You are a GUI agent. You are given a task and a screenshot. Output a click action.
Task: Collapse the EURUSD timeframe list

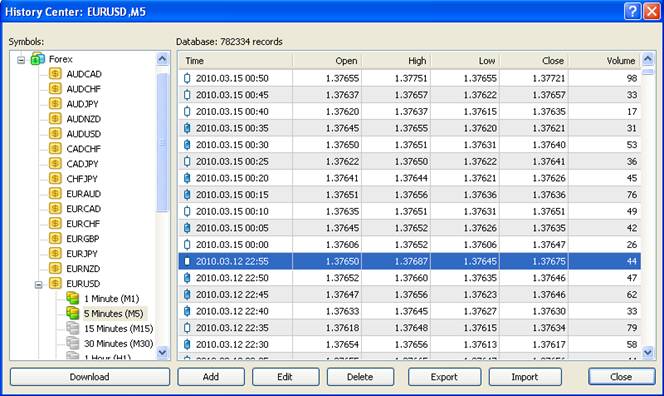pyautogui.click(x=39, y=285)
